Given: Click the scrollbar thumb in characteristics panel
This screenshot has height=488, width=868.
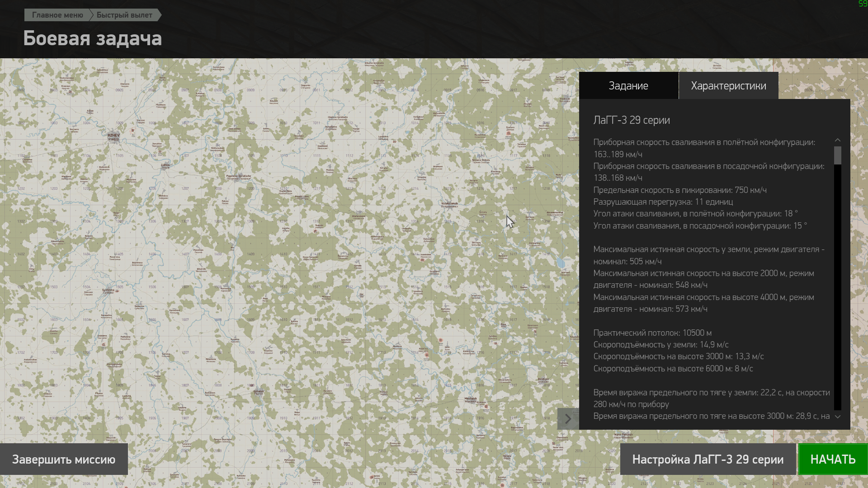Looking at the screenshot, I should (x=837, y=155).
